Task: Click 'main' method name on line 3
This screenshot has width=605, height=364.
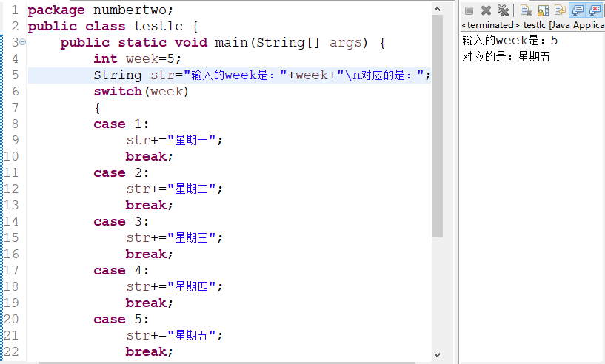Action: pos(231,42)
